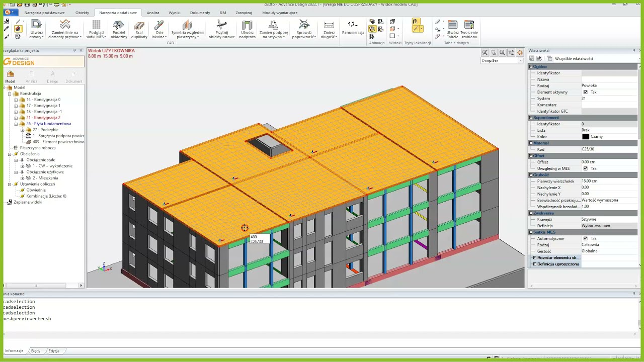Select 21 - Kondygnacja 2 in tree

43,118
